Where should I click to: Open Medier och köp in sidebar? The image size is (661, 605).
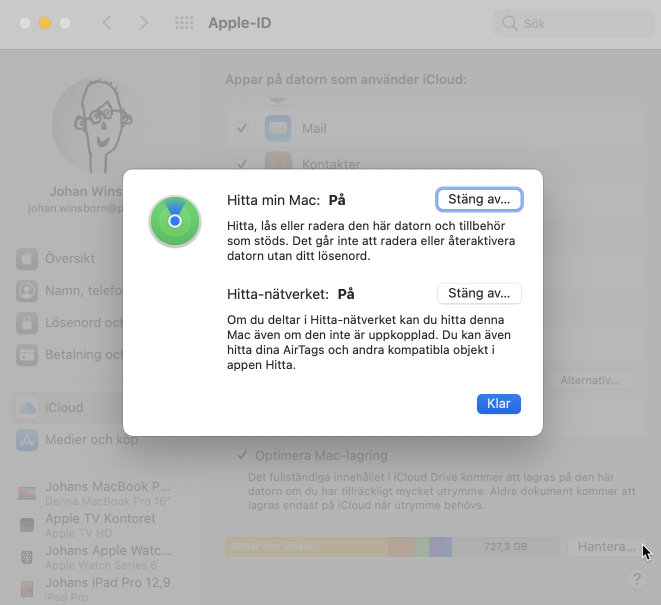click(77, 440)
